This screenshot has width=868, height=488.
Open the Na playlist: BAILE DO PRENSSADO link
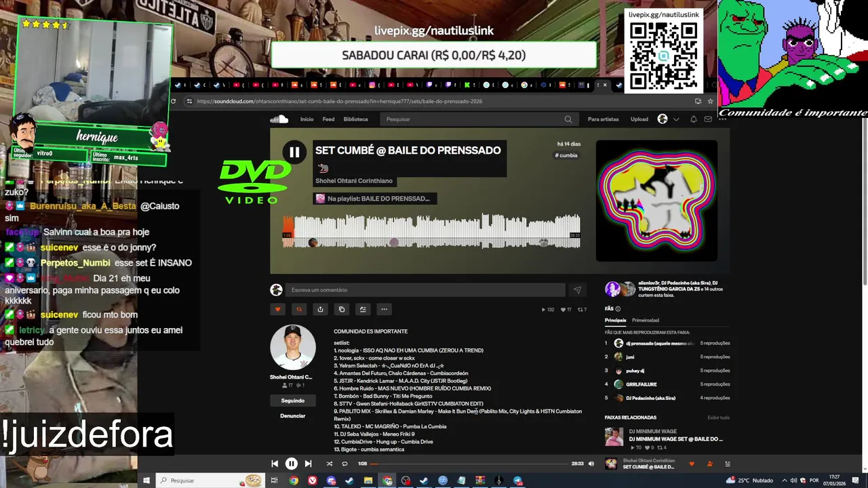click(374, 199)
